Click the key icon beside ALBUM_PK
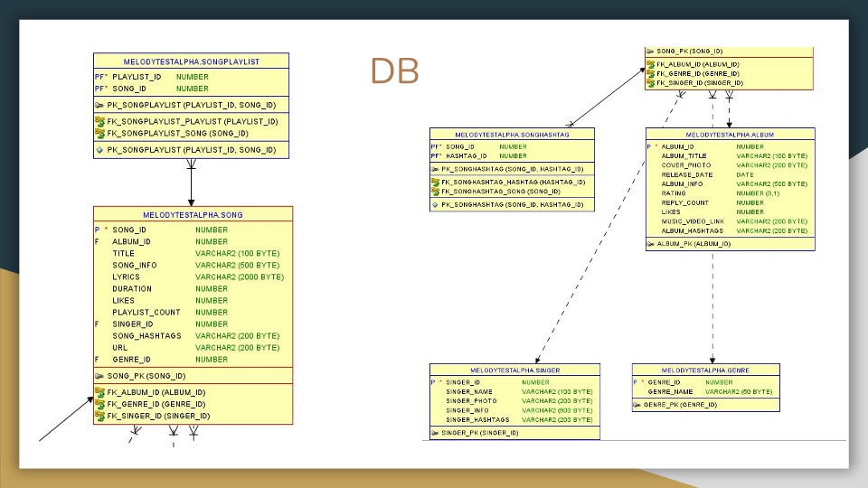This screenshot has height=488, width=868. [x=651, y=244]
